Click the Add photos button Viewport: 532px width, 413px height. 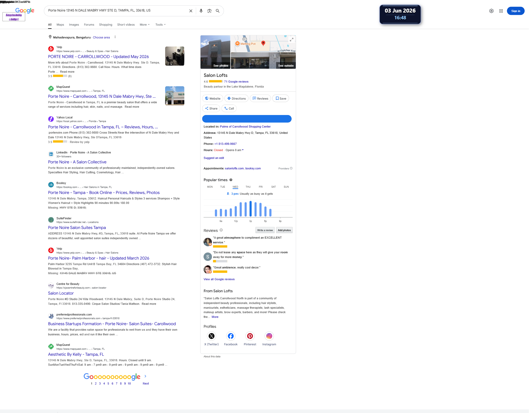click(x=284, y=230)
